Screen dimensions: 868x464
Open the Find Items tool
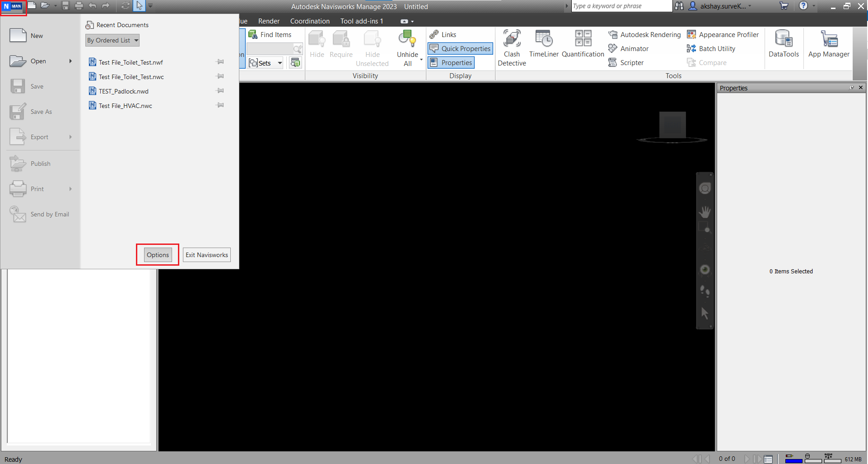click(270, 35)
